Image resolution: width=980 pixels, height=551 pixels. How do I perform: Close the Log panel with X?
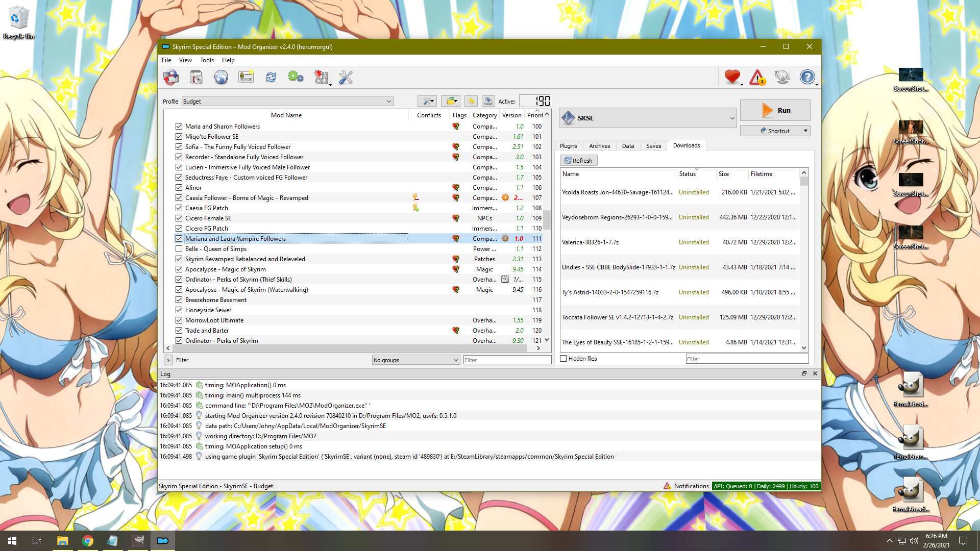815,373
